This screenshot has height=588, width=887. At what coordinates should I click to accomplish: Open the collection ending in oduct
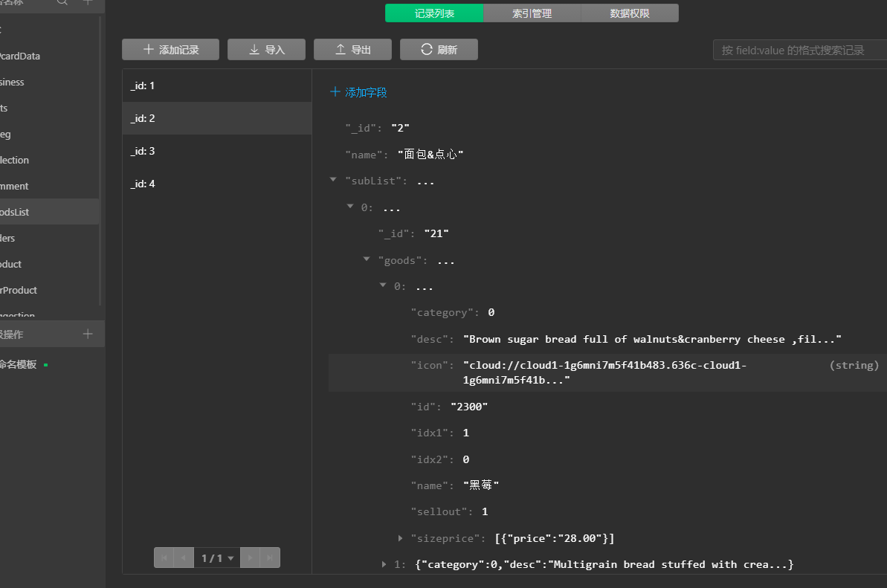tap(49, 264)
